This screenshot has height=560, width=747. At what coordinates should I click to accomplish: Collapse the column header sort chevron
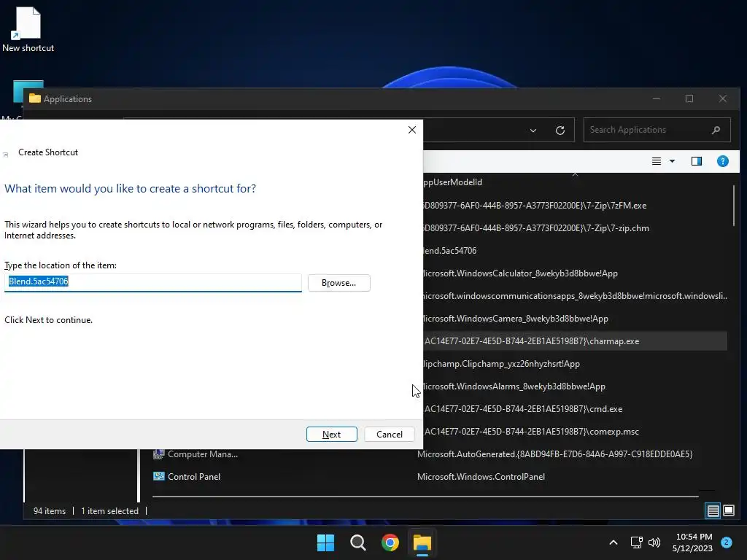coord(575,175)
